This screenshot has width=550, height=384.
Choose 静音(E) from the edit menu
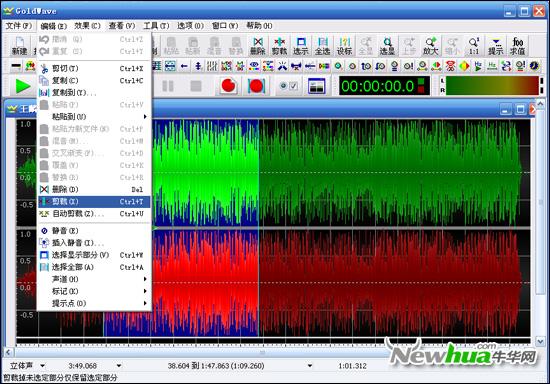point(94,231)
